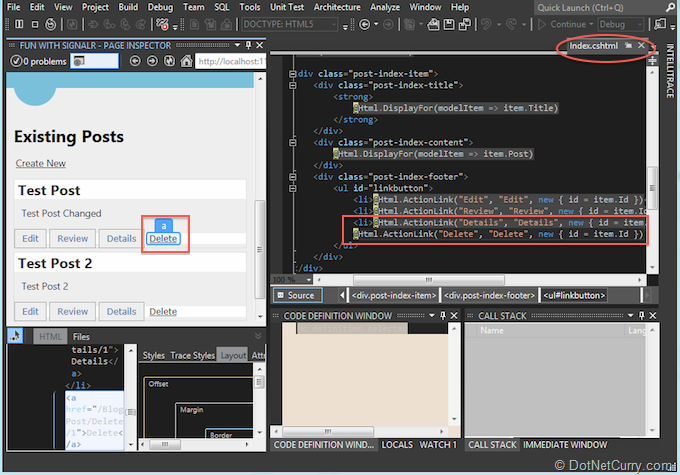Click the Continue play icon

tap(542, 25)
